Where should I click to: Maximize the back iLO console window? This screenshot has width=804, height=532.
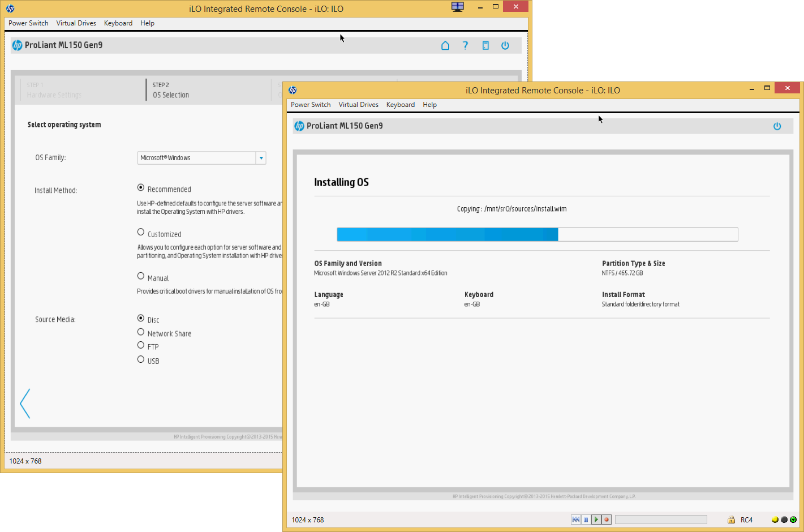pyautogui.click(x=496, y=7)
